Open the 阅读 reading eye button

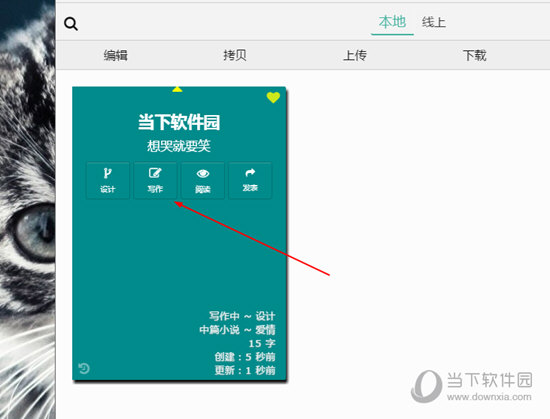[x=203, y=181]
